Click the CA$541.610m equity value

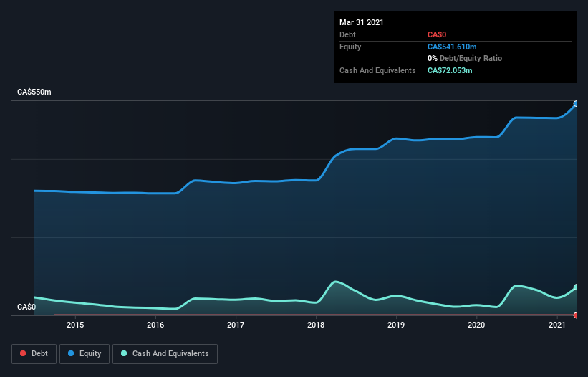[x=452, y=47]
